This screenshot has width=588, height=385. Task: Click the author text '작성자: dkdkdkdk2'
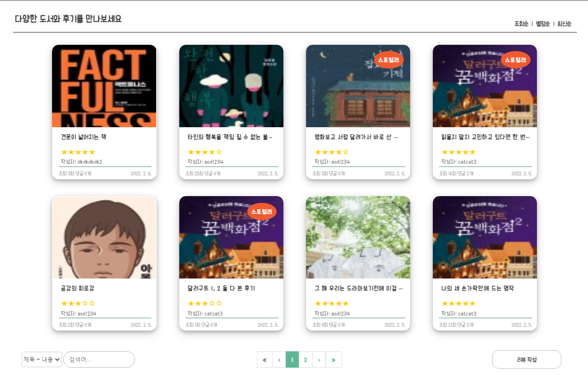coord(81,162)
